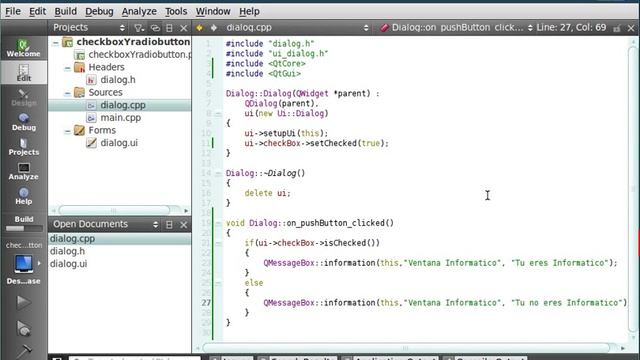Open the Projects pane type dropdown
Viewport: 640px width, 360px height.
[x=122, y=28]
